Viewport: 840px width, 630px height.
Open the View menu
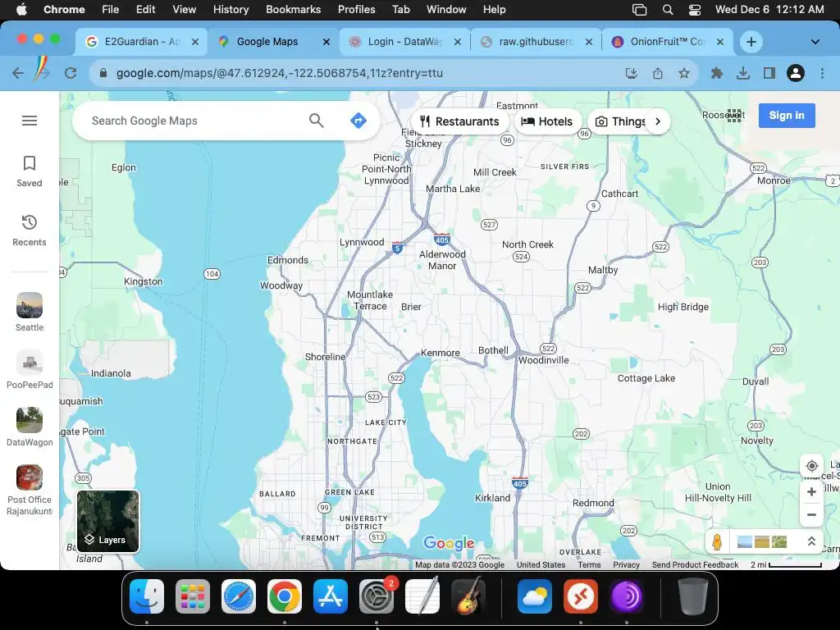click(185, 10)
